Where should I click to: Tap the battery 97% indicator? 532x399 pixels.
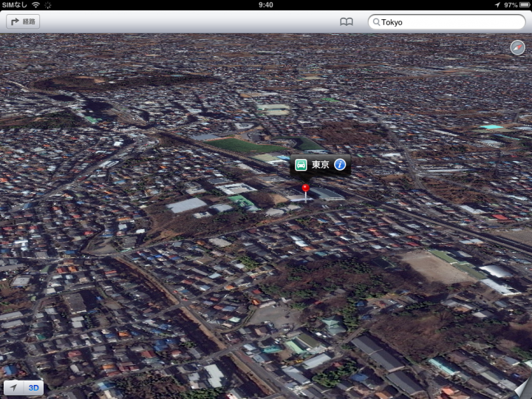click(516, 4)
